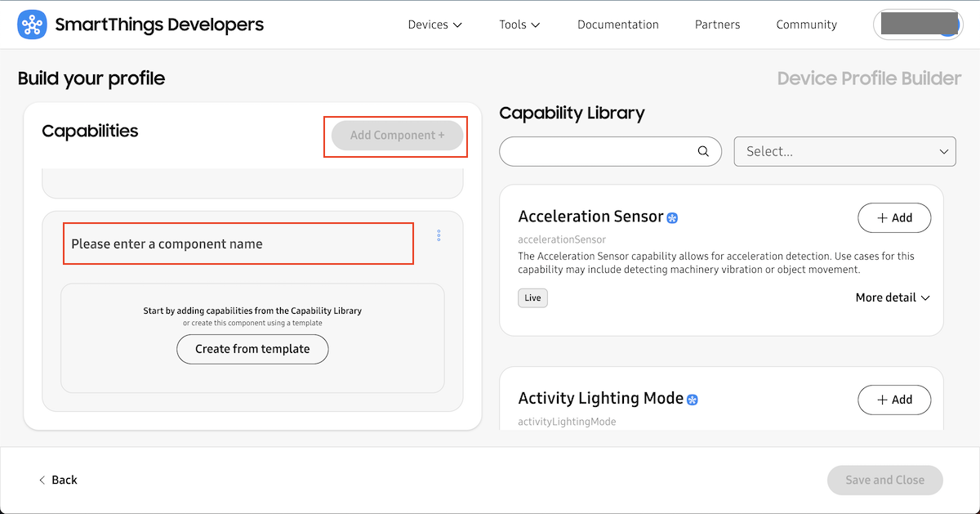This screenshot has height=514, width=980.
Task: Open the Select... filter dropdown
Action: (x=845, y=151)
